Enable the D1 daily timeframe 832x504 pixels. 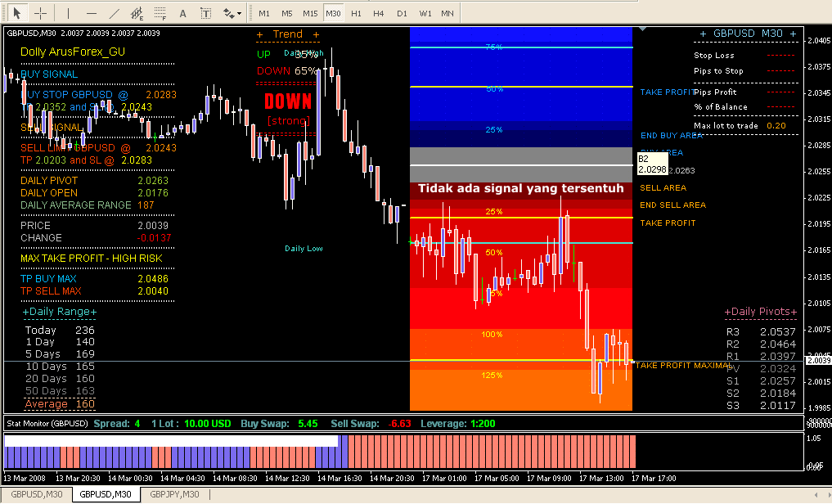[x=402, y=13]
